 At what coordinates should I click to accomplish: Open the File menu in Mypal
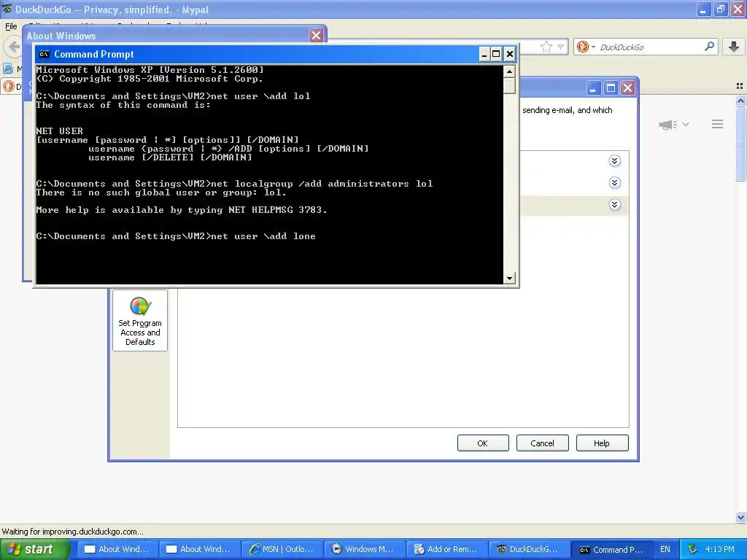point(11,26)
